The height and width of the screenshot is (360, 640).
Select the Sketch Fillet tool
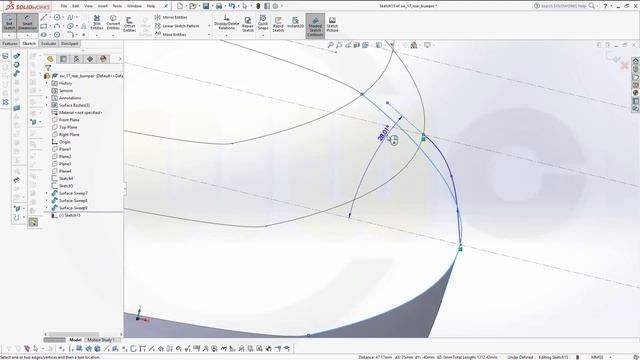70,35
